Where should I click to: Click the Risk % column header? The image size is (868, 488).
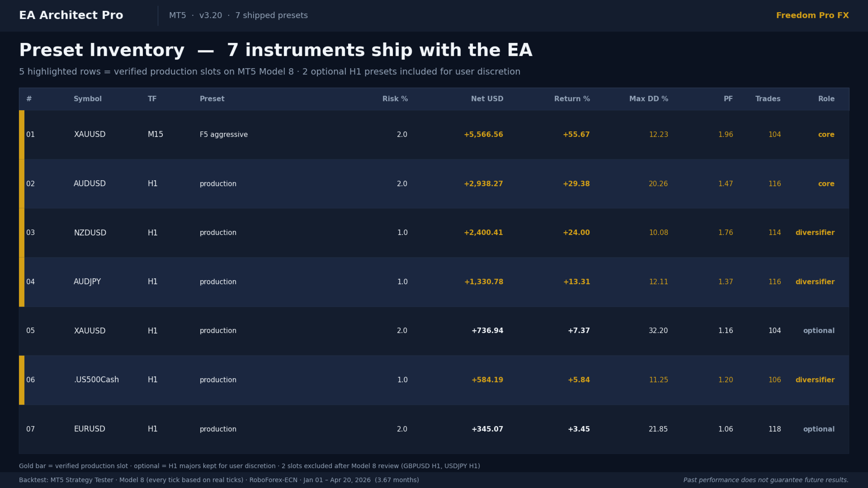(395, 99)
